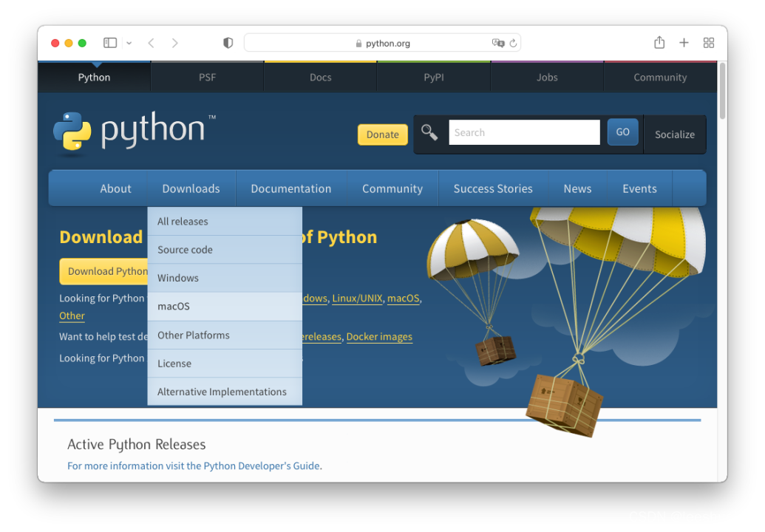Open the Documentation navigation menu
This screenshot has height=532, width=765.
(x=290, y=188)
